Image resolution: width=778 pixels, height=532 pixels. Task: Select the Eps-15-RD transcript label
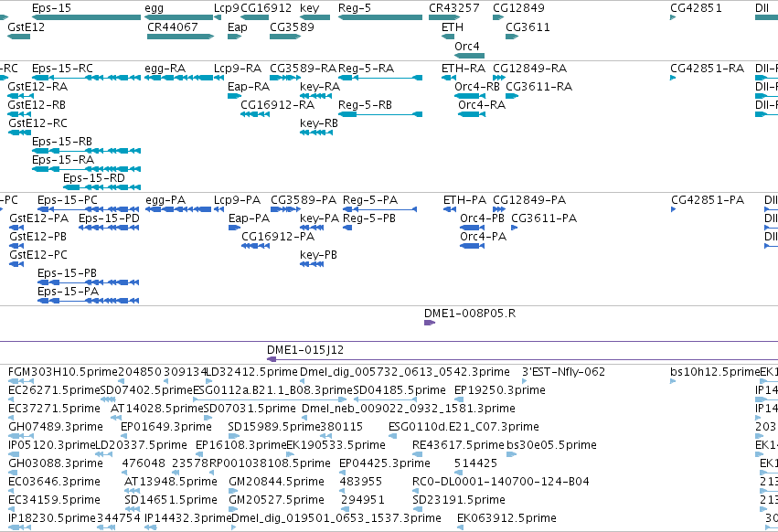click(94, 178)
